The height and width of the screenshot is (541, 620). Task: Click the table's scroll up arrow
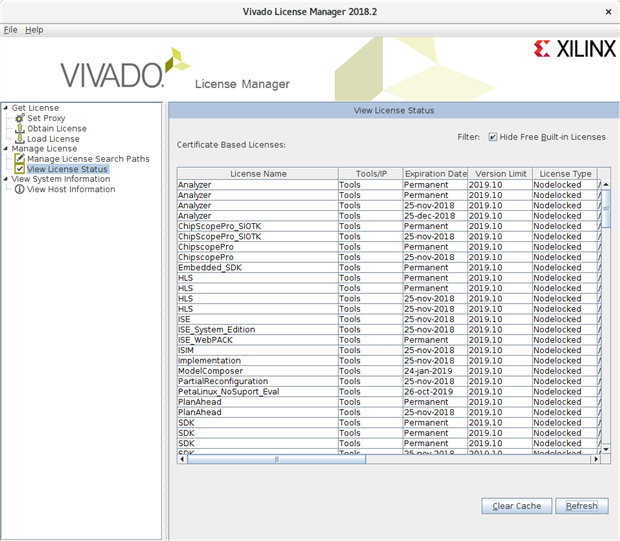[606, 185]
